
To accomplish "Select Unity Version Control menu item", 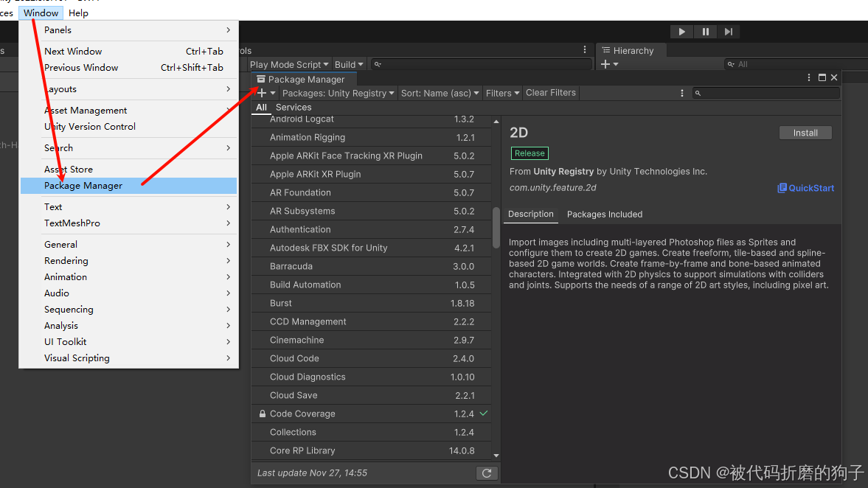I will [128, 127].
